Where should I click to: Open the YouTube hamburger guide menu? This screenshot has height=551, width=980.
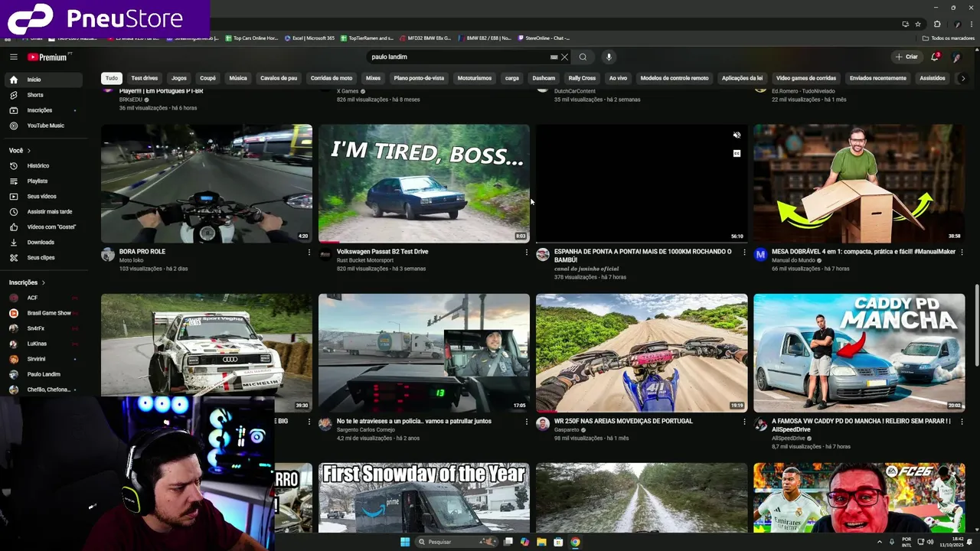pyautogui.click(x=13, y=57)
